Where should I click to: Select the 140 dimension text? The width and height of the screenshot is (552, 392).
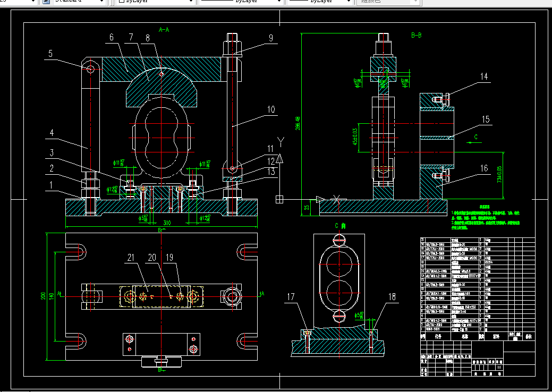tap(52, 296)
